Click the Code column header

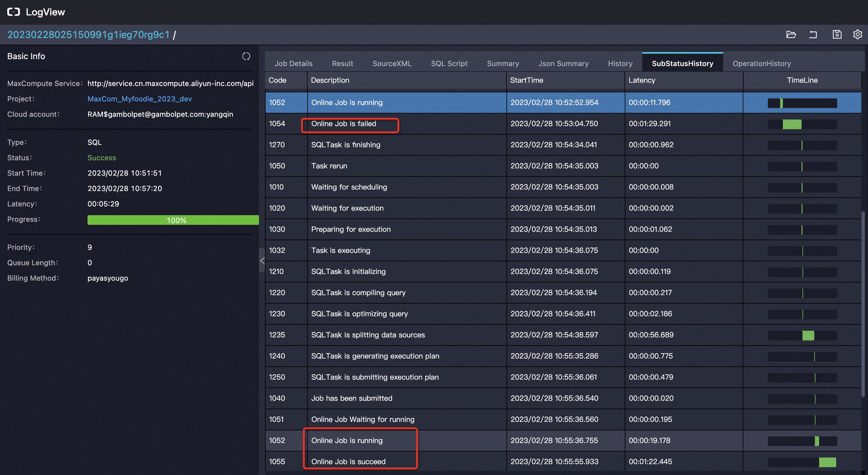(x=286, y=80)
